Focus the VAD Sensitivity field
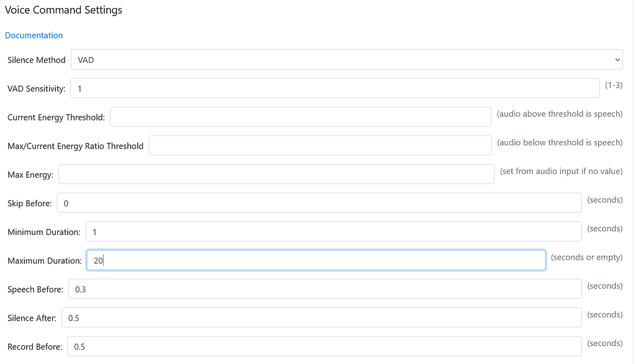This screenshot has width=636, height=364. [335, 88]
